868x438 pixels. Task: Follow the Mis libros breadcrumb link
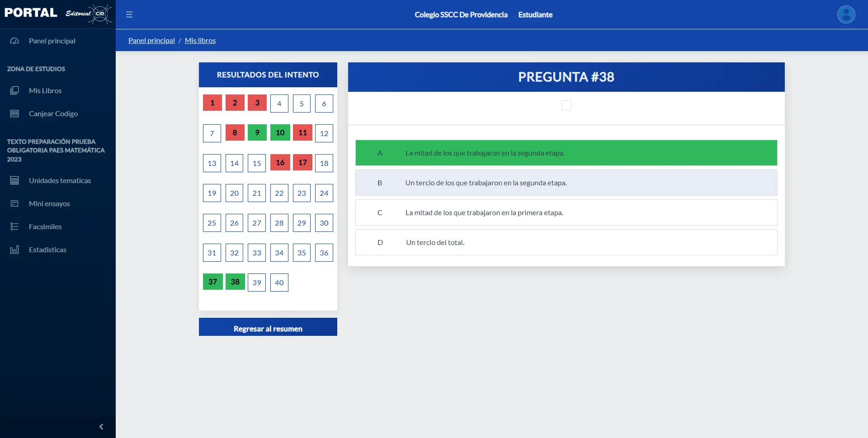200,40
